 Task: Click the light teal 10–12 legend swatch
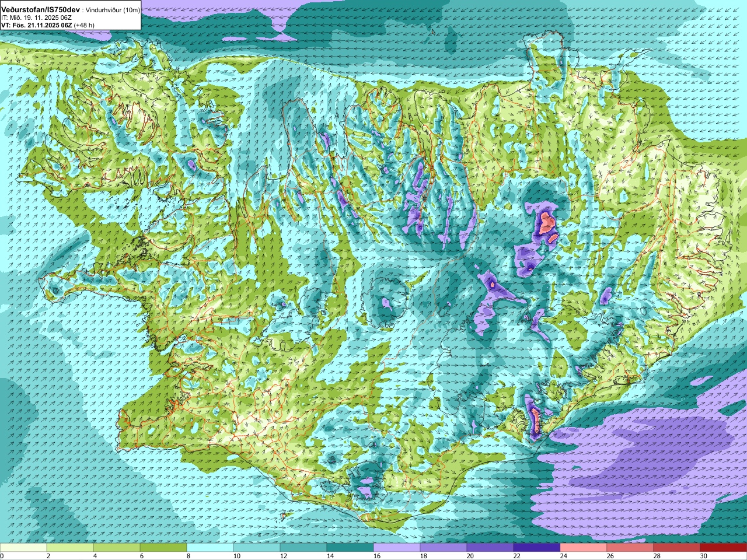click(257, 548)
